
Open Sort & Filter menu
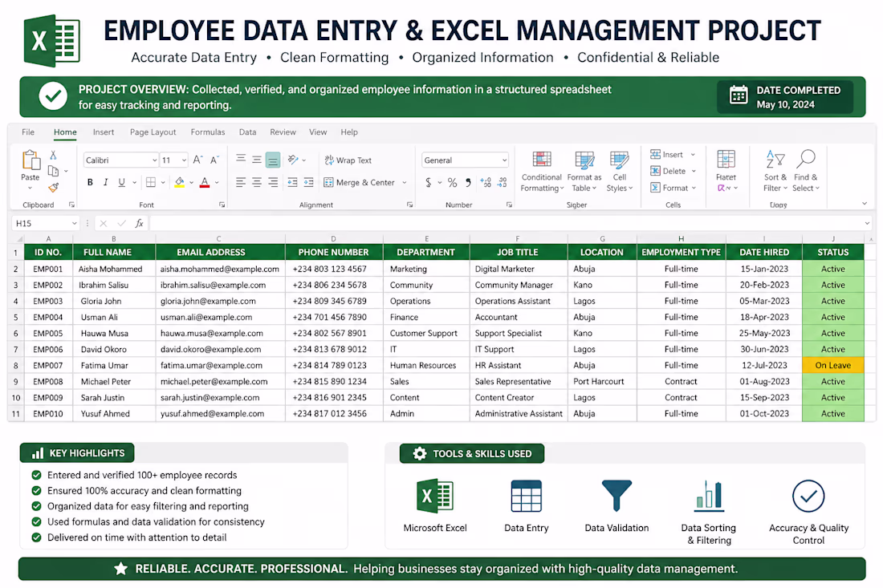pos(775,172)
